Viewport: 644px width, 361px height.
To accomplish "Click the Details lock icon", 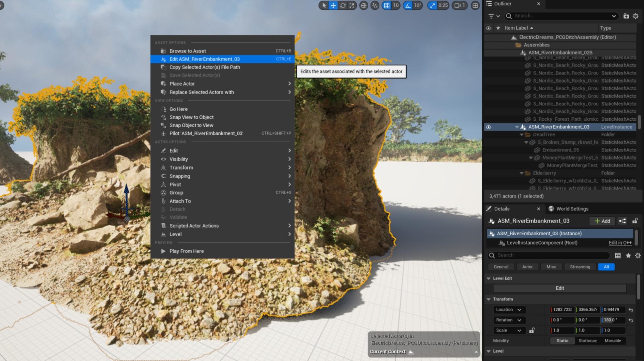I will pos(635,221).
